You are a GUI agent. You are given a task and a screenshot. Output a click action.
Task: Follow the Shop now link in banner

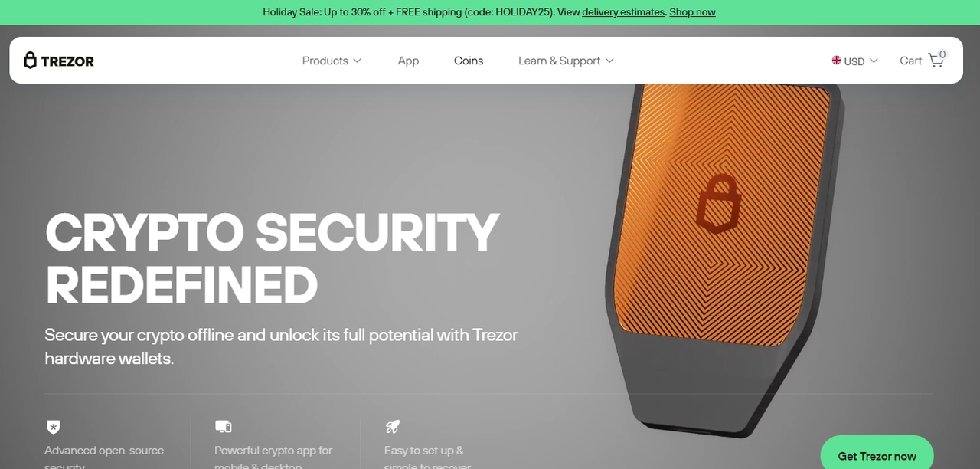[692, 12]
